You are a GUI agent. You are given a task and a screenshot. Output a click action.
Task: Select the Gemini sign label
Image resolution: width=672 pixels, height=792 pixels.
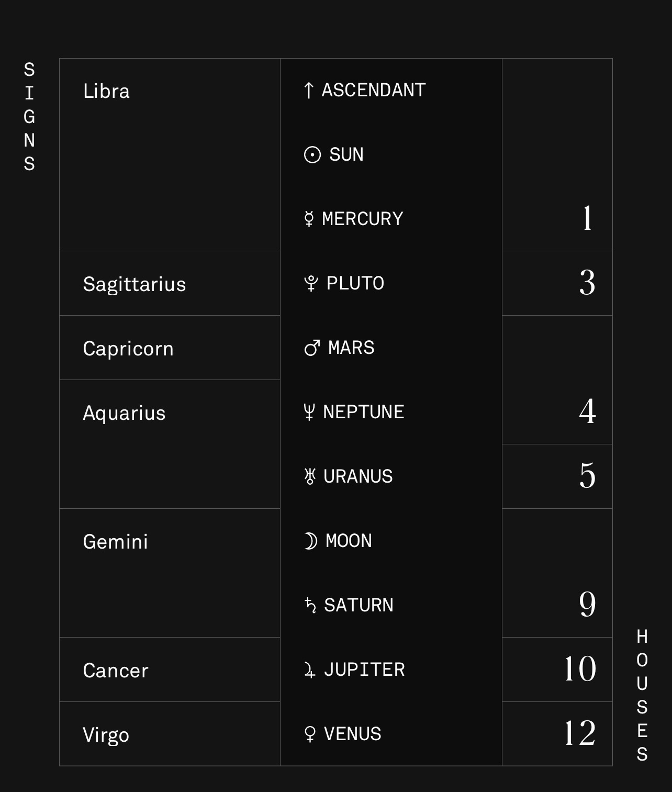(x=116, y=542)
